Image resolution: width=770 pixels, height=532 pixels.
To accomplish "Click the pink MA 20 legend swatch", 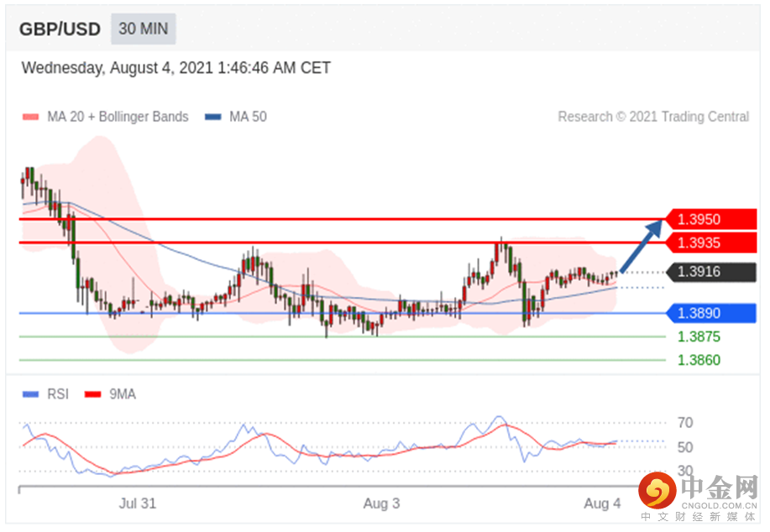I will coord(30,117).
